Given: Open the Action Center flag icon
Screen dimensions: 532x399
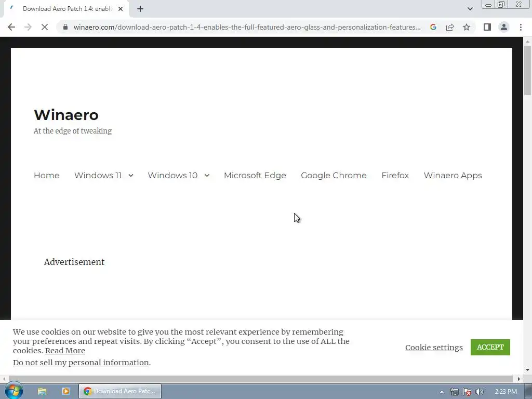Looking at the screenshot, I should coord(467,392).
